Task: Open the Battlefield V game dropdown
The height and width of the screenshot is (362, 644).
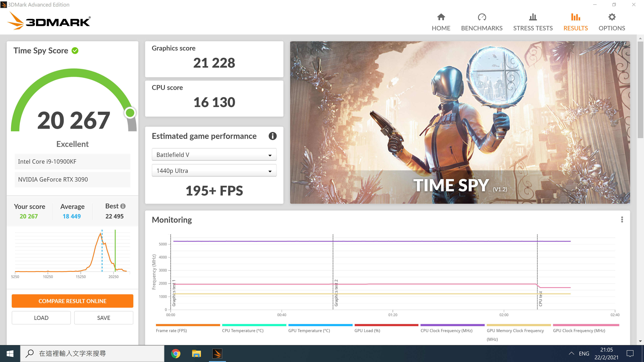Action: [214, 155]
